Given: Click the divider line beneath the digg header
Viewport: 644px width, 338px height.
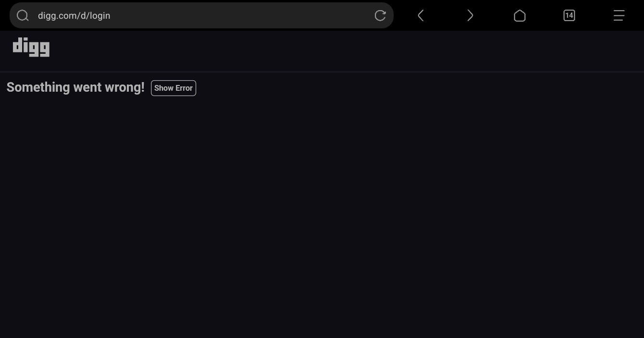Looking at the screenshot, I should pyautogui.click(x=322, y=72).
